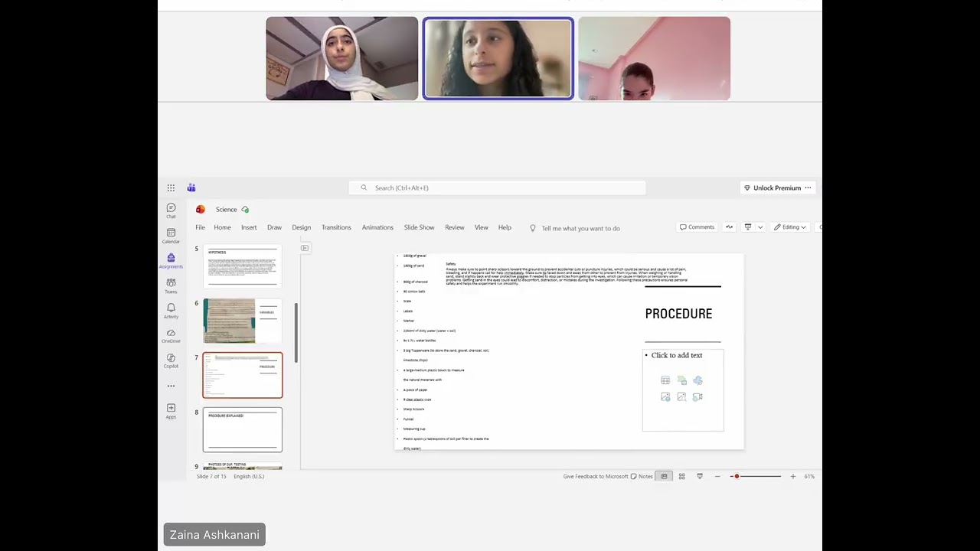
Task: Switch to the Draw tab
Action: point(274,227)
